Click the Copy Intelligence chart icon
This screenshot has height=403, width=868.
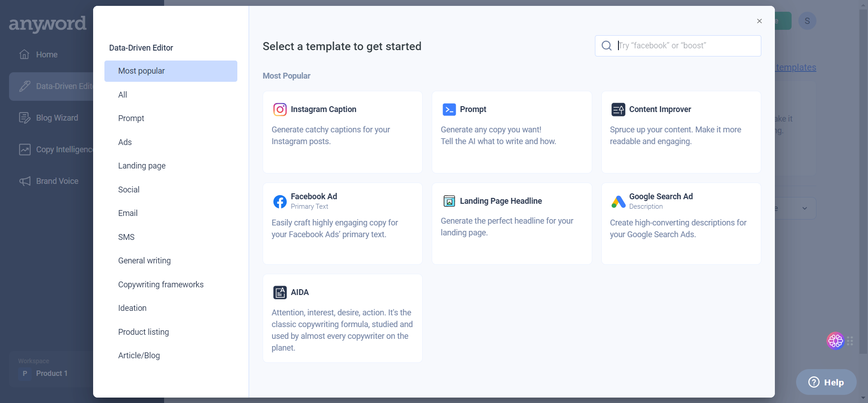coord(24,149)
